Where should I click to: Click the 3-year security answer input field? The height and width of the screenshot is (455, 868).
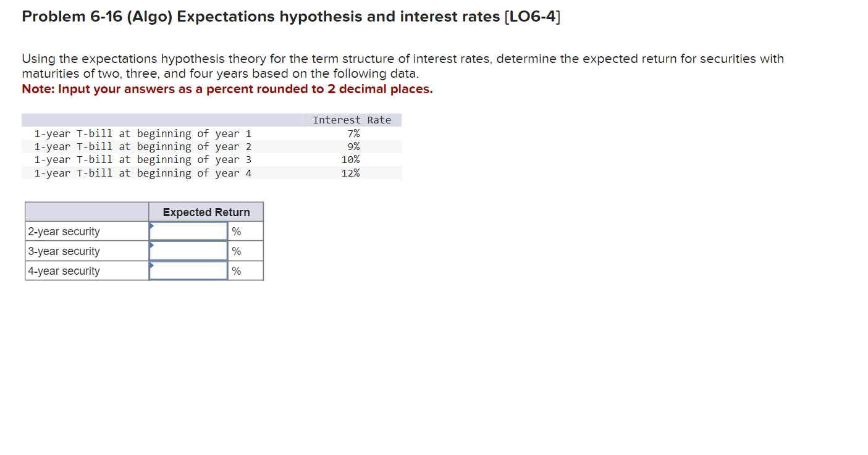pyautogui.click(x=188, y=251)
